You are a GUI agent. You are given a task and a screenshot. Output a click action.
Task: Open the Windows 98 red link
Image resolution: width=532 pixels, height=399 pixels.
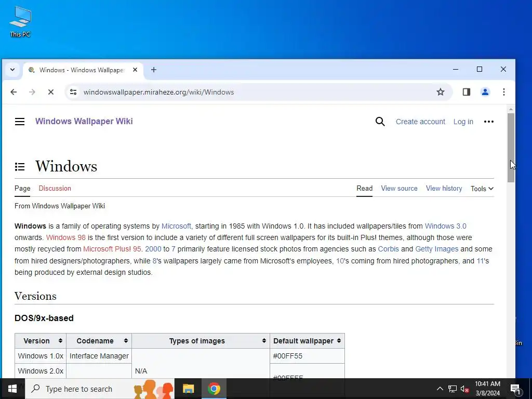pyautogui.click(x=66, y=237)
